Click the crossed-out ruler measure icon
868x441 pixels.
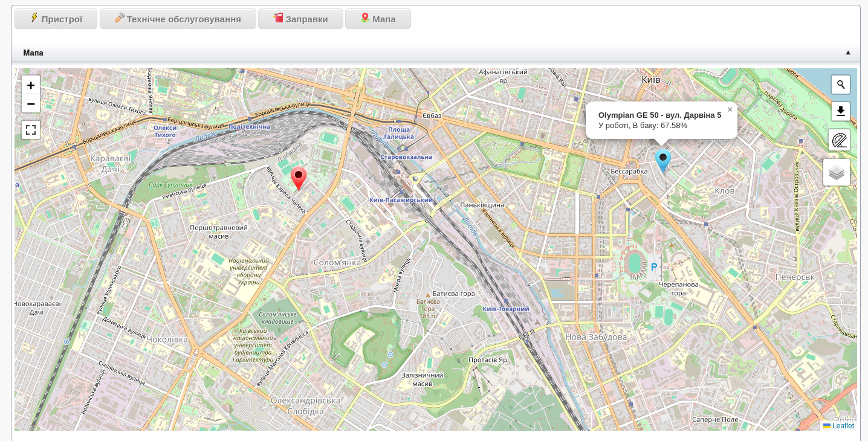[x=840, y=140]
